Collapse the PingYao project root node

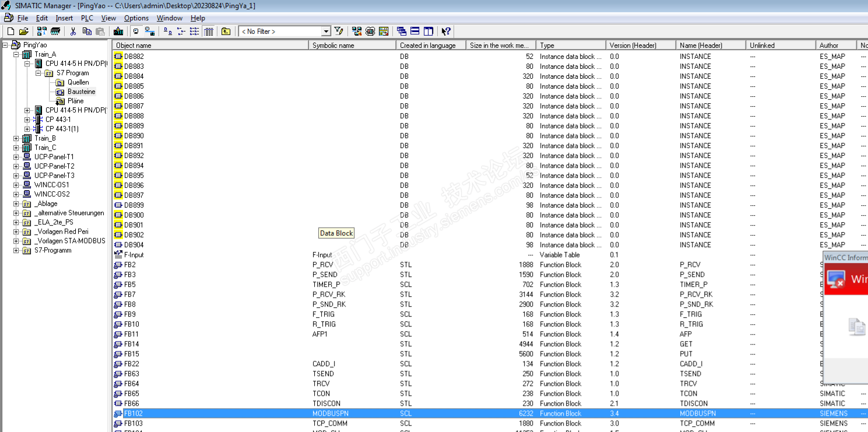click(x=5, y=45)
